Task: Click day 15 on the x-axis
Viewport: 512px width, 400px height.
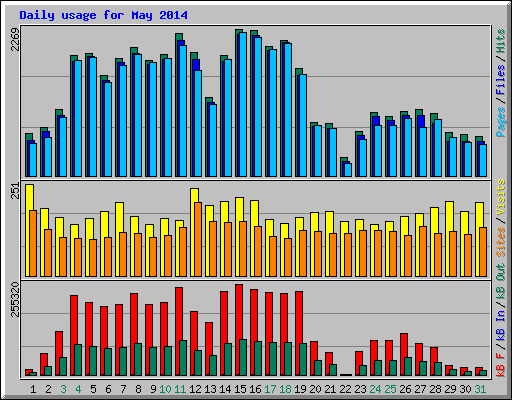Action: pos(240,389)
